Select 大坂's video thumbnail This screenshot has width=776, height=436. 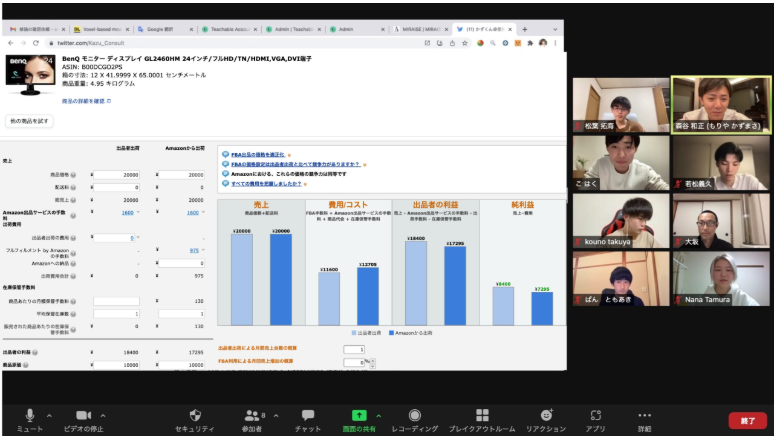tap(721, 221)
